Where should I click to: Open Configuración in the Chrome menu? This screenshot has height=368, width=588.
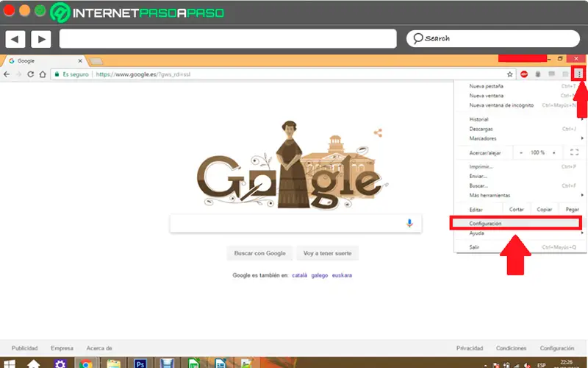pos(516,224)
